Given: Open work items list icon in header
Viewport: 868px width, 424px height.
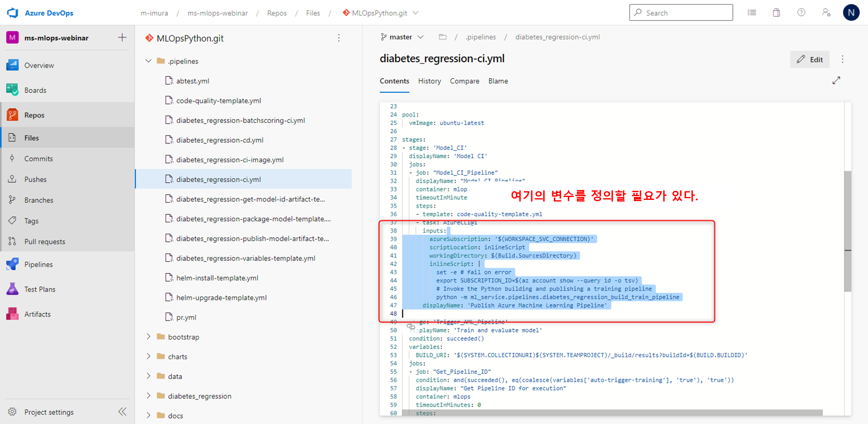Looking at the screenshot, I should (752, 13).
